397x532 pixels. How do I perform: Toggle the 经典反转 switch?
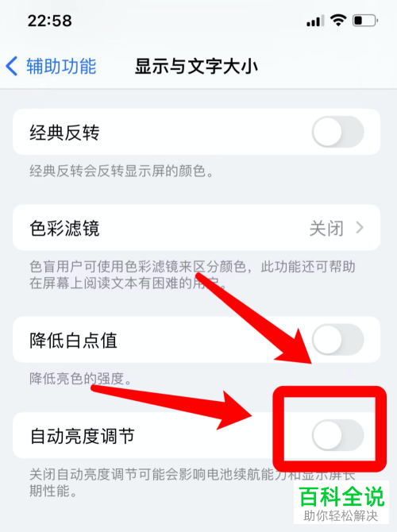pos(338,132)
